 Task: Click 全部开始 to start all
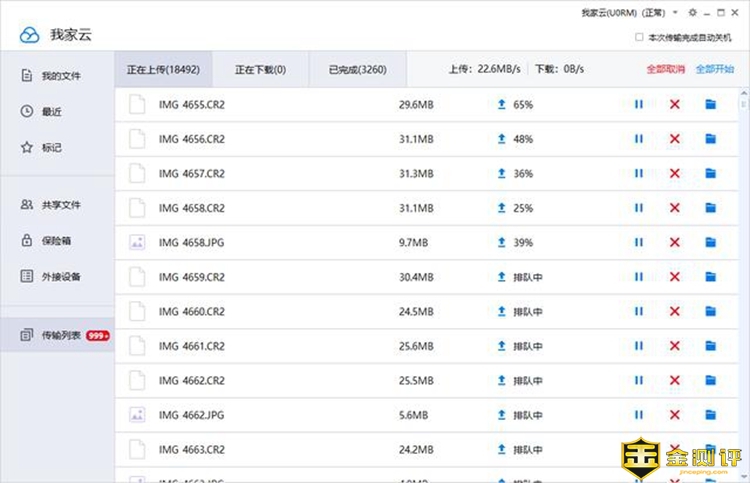pos(714,70)
